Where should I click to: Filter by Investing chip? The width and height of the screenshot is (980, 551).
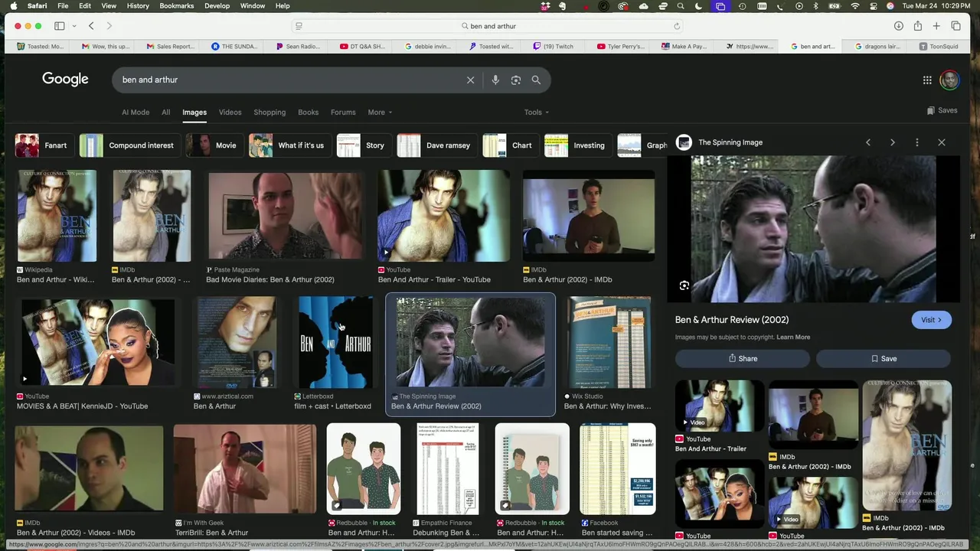tap(577, 145)
